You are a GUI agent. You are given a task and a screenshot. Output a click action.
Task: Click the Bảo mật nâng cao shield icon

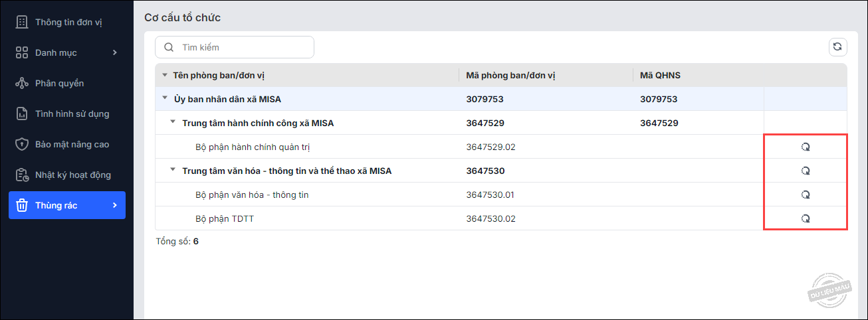click(x=22, y=144)
